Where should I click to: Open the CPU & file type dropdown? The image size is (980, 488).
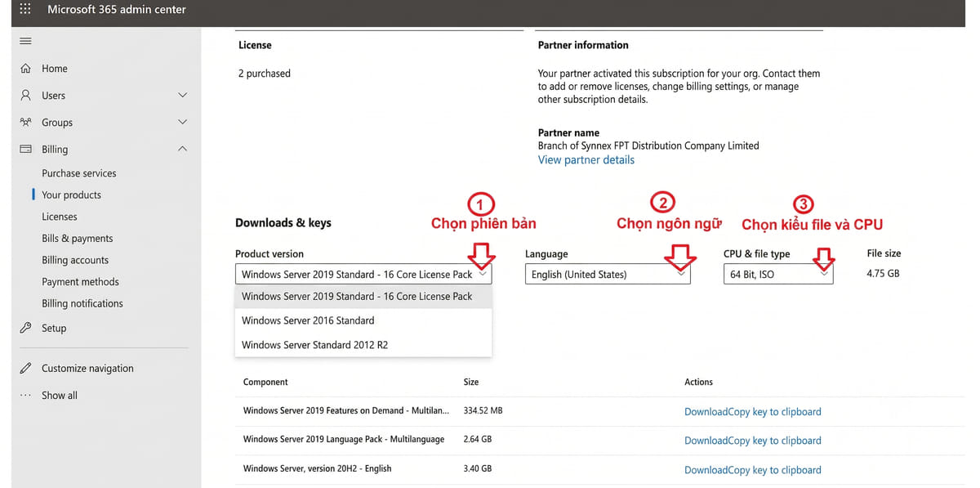(778, 274)
